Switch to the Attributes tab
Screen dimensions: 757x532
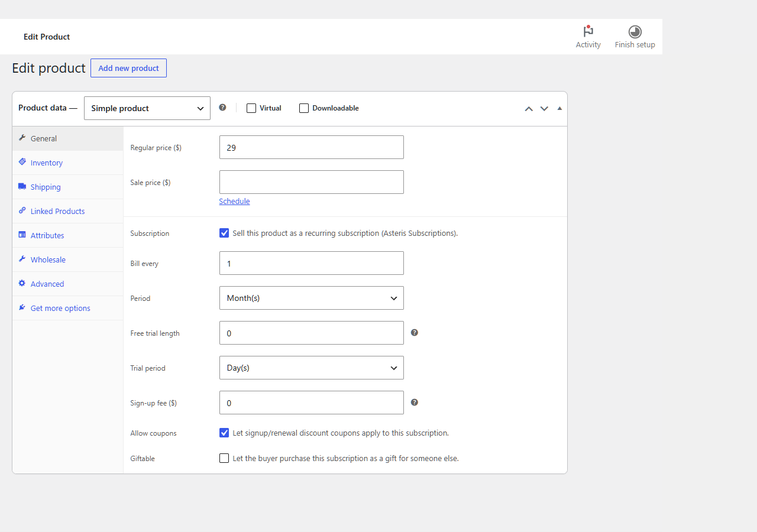click(68, 235)
